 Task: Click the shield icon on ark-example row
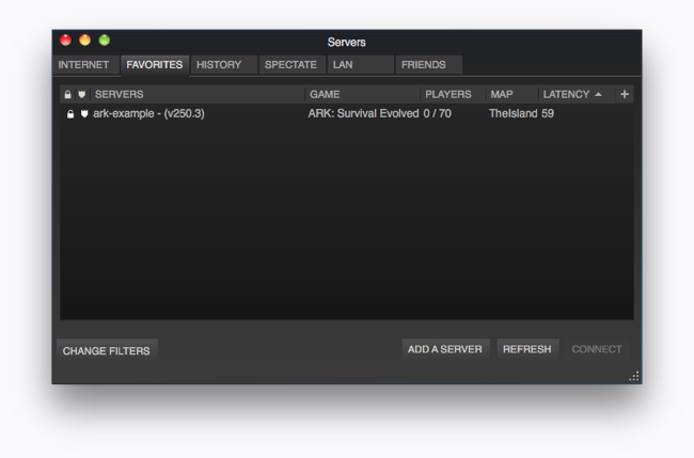coord(84,114)
